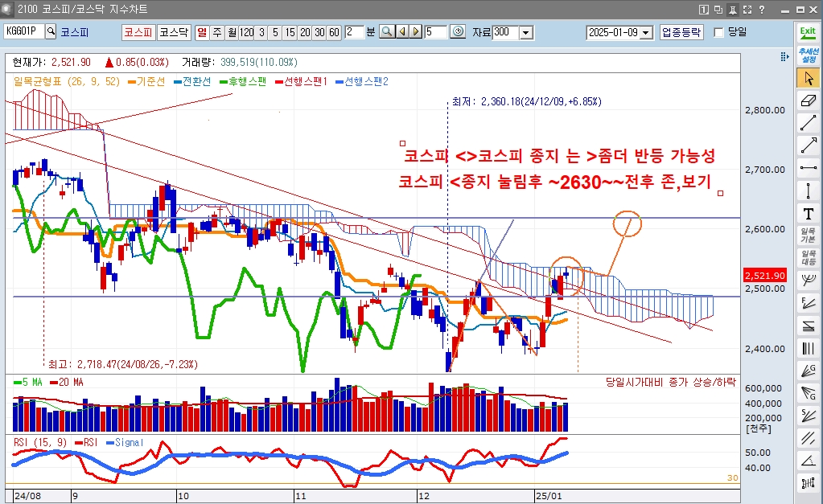Select the eraser tool
Viewport: 823px width, 504px height.
coord(808,100)
